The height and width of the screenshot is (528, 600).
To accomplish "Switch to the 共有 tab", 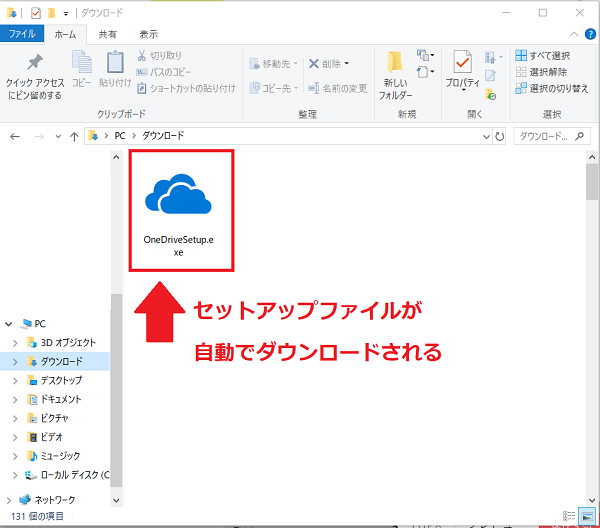I will (108, 34).
